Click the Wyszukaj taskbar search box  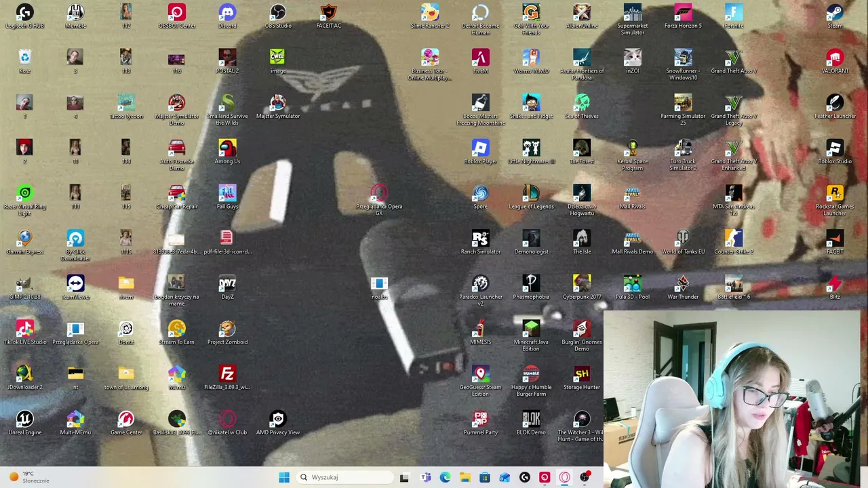pos(344,477)
